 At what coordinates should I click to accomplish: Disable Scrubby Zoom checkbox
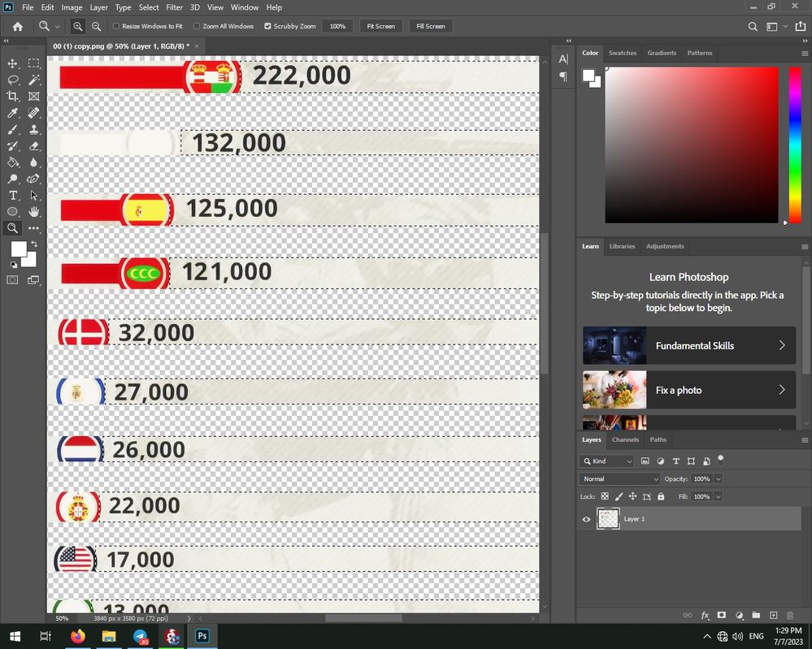267,26
